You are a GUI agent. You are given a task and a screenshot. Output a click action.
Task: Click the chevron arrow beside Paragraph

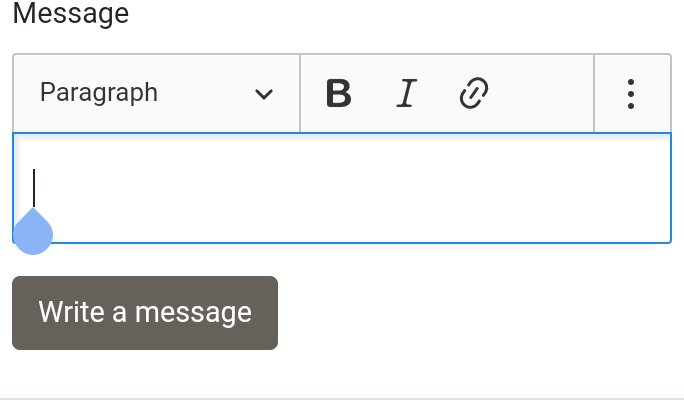coord(264,94)
